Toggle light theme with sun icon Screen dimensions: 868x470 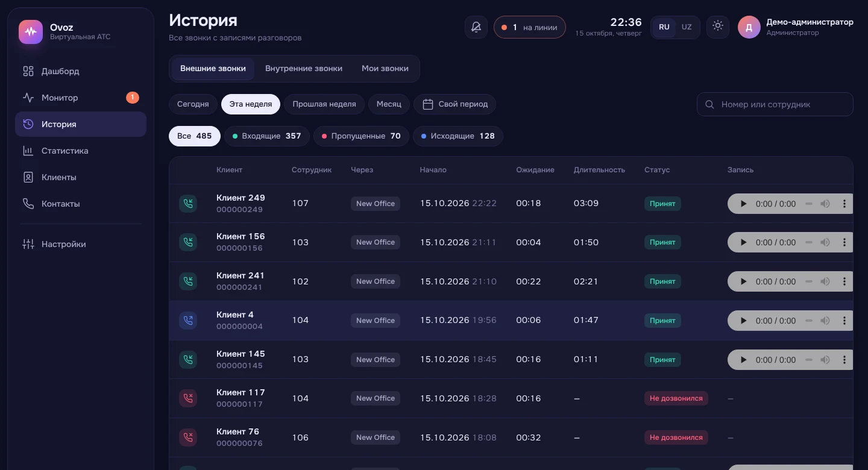coord(717,27)
